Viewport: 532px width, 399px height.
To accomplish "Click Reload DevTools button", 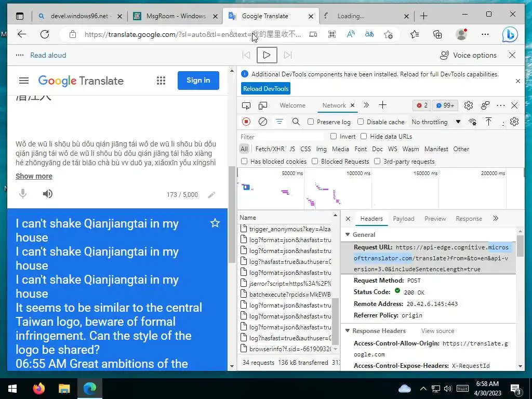I will pyautogui.click(x=265, y=88).
